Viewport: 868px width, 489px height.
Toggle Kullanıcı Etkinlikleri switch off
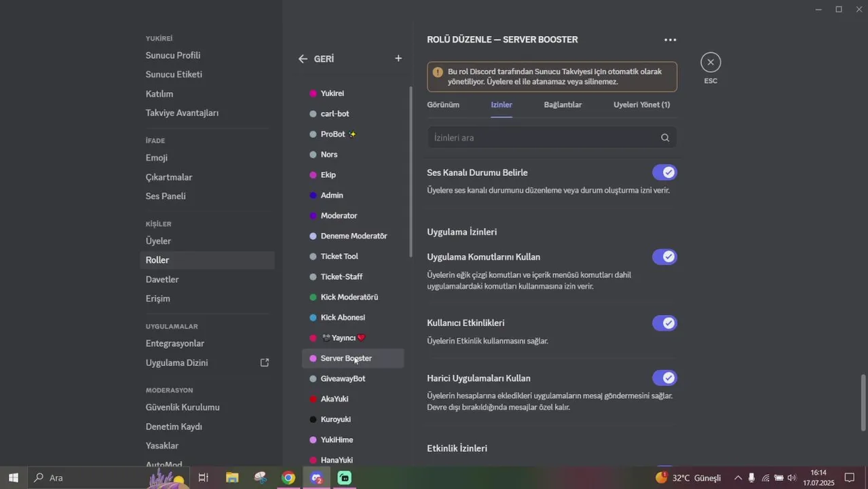(664, 323)
